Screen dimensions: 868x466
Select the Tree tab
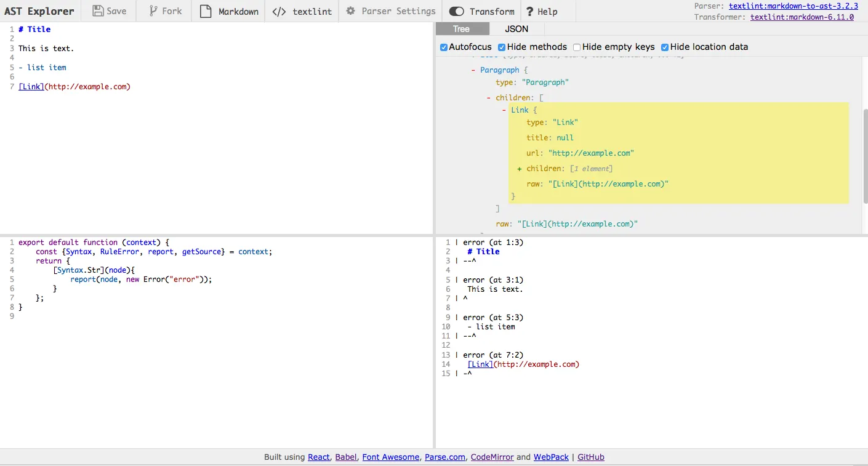pyautogui.click(x=461, y=29)
